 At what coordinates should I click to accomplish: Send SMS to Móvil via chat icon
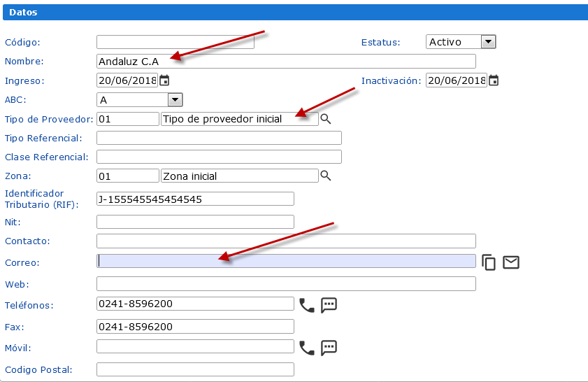[329, 348]
